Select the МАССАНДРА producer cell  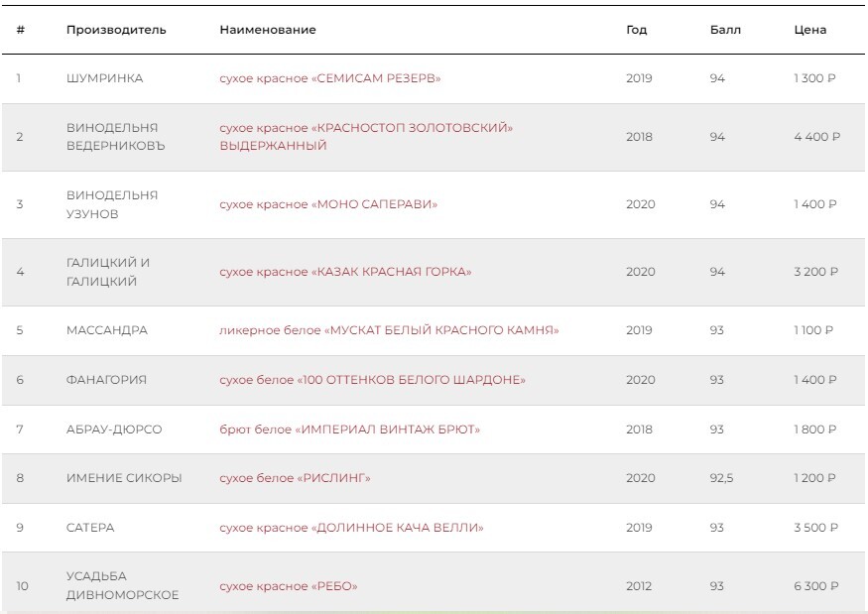[106, 330]
